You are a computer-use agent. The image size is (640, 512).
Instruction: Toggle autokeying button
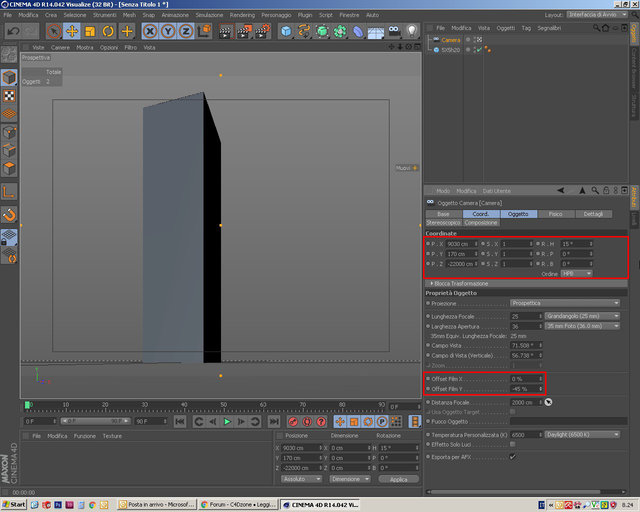pyautogui.click(x=307, y=421)
